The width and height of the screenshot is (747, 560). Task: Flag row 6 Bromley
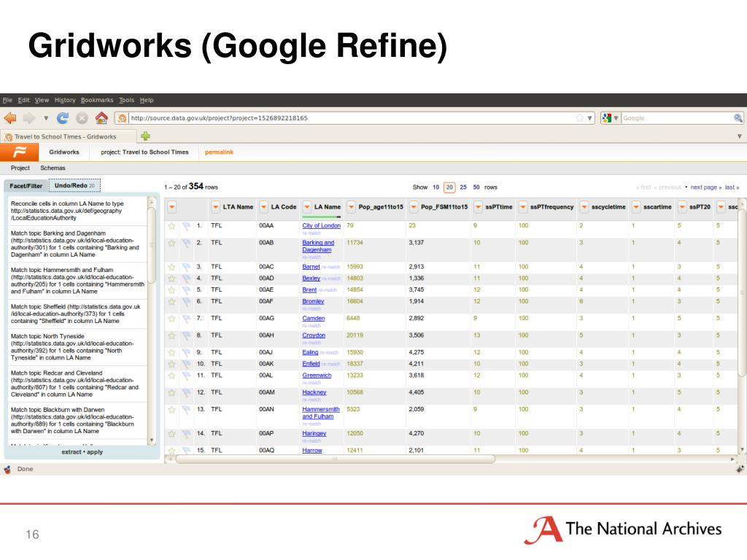186,302
